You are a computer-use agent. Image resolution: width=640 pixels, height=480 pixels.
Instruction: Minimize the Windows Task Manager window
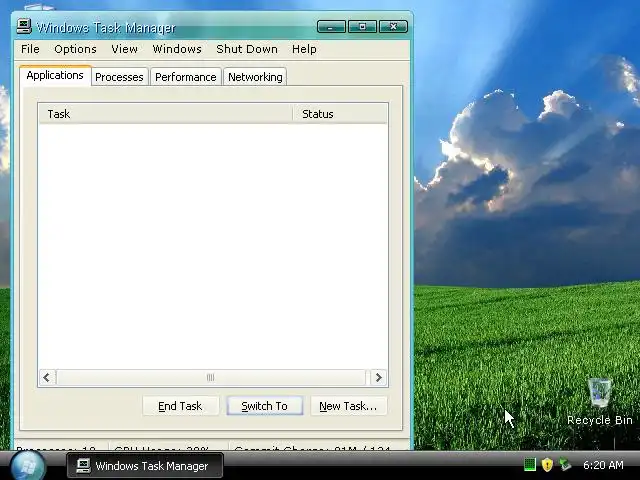tap(331, 27)
